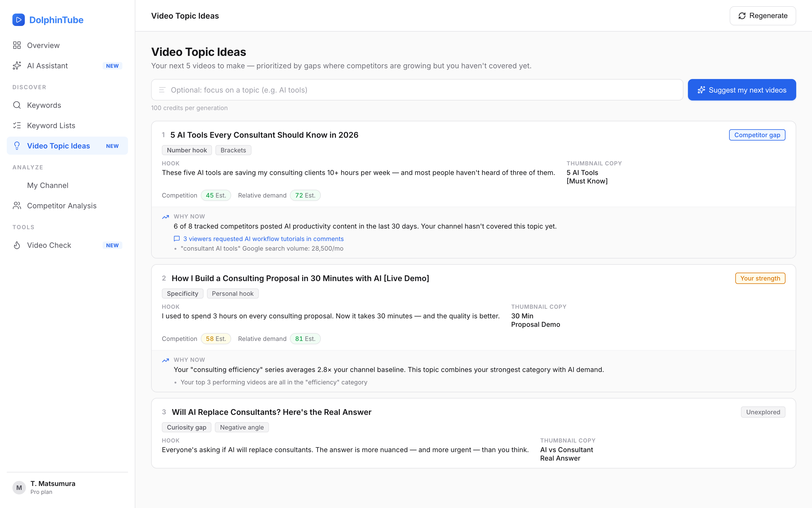Image resolution: width=812 pixels, height=508 pixels.
Task: Open Overview from the sidebar
Action: [67, 45]
